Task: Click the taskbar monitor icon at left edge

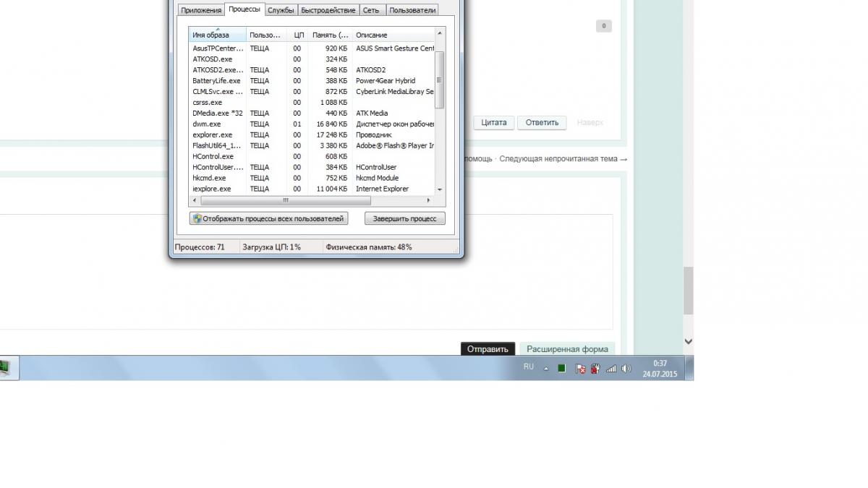Action: click(5, 367)
